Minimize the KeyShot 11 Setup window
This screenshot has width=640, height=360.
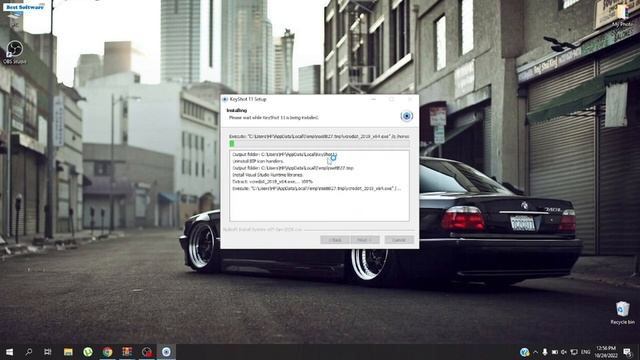[373, 99]
